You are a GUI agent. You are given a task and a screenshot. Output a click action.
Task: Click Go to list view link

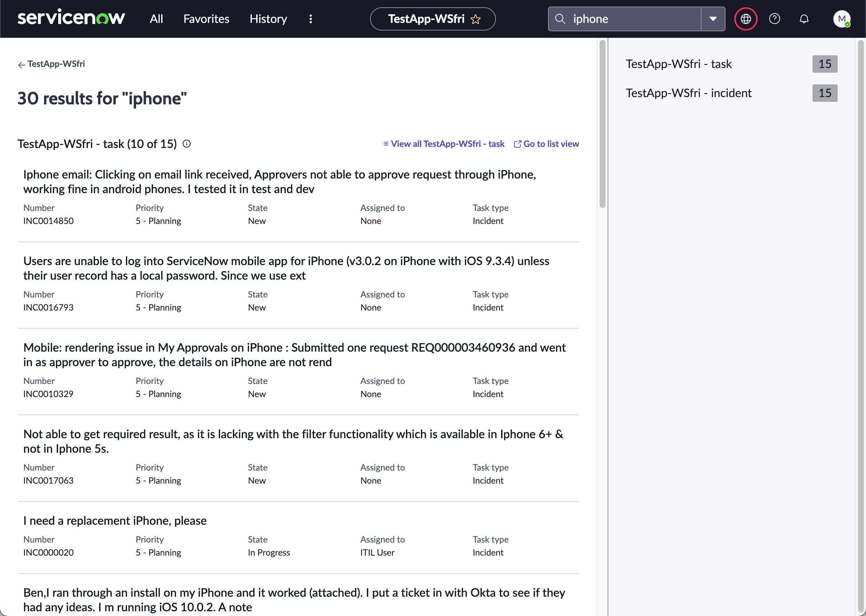point(546,144)
